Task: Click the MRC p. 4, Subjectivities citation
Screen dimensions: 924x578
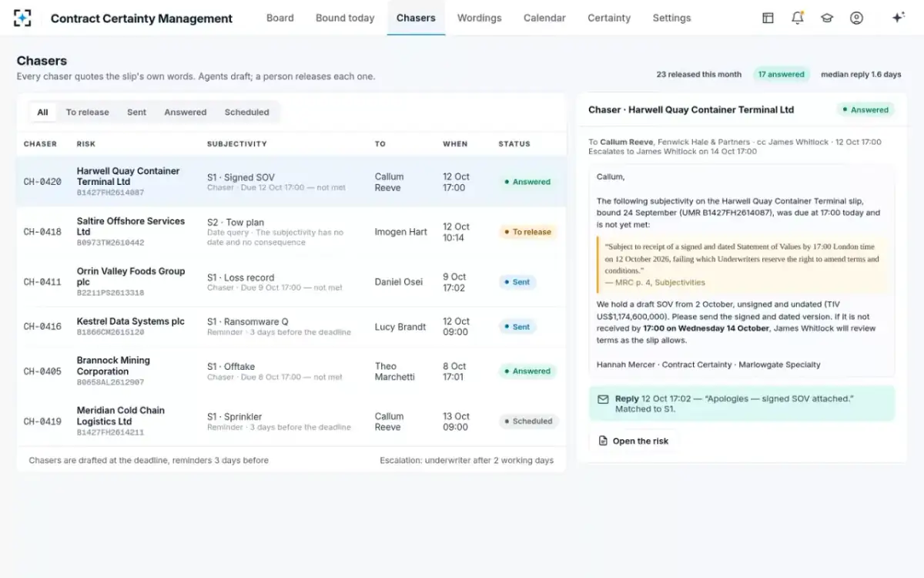Action: click(x=655, y=283)
